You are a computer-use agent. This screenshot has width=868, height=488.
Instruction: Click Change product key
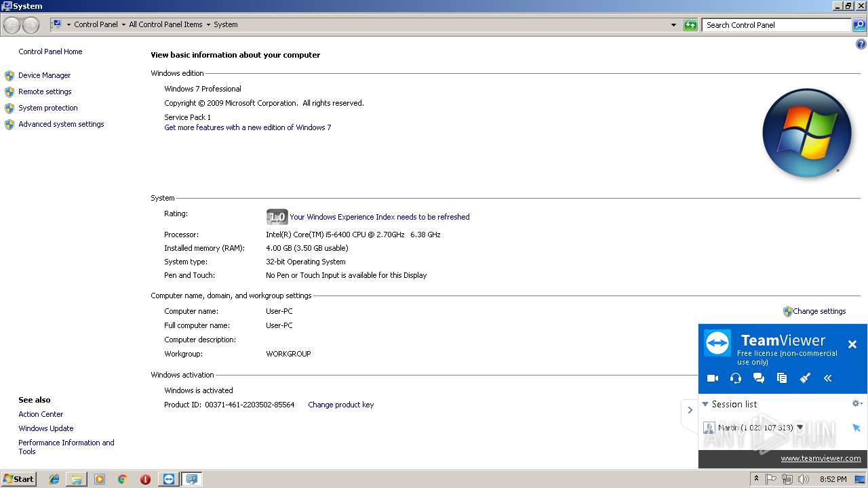[x=340, y=405]
